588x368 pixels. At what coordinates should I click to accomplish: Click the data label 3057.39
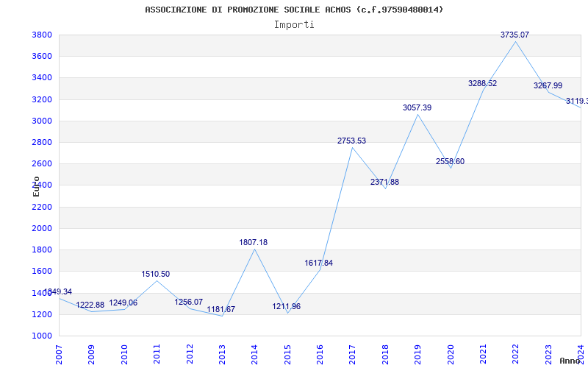click(417, 107)
